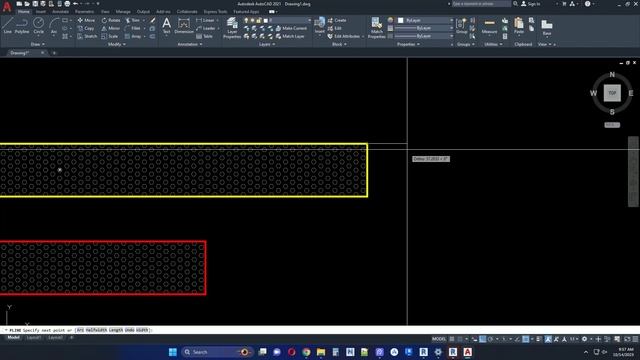This screenshot has height=360, width=640.
Task: Open Chrome from the taskbar
Action: (x=306, y=352)
